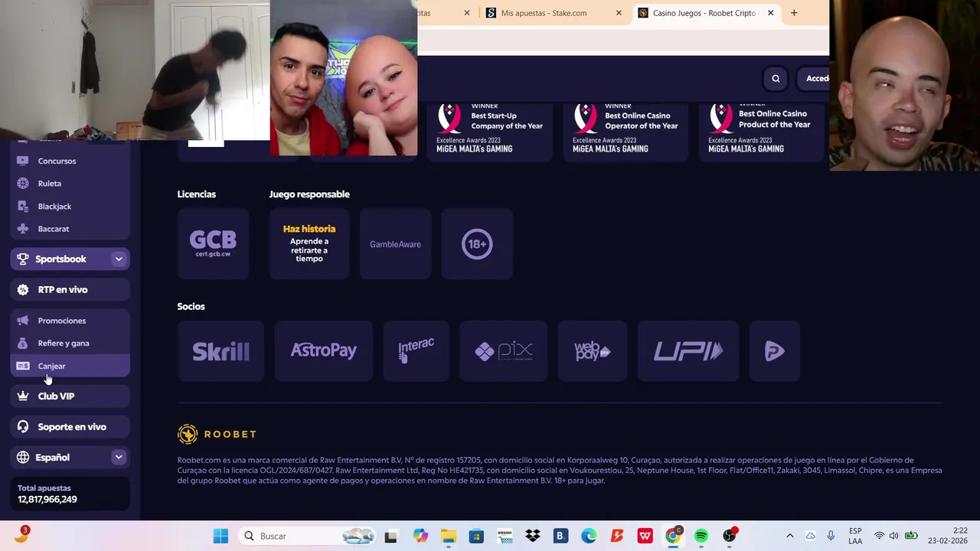Open Spotify from the taskbar
The image size is (980, 551).
click(701, 536)
